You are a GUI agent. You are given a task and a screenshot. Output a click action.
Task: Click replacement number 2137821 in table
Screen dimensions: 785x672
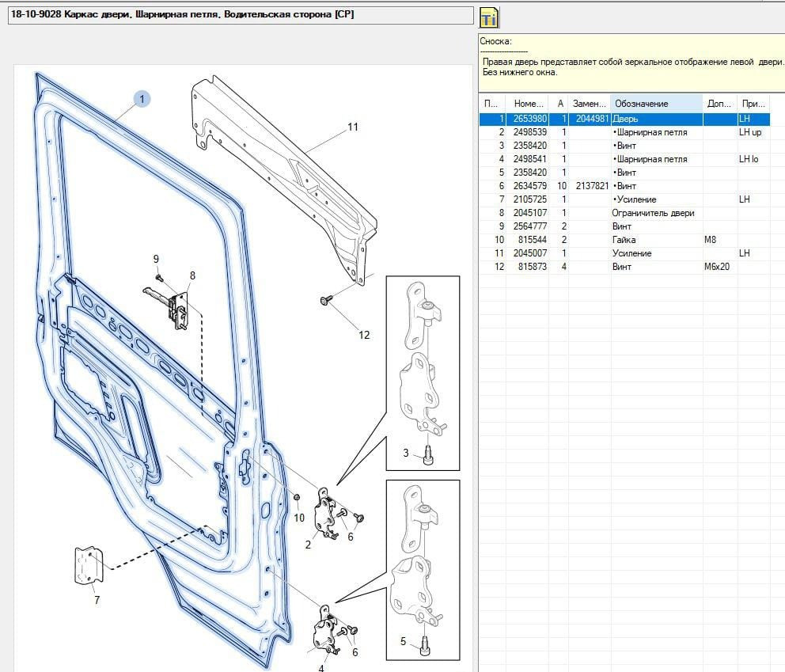coord(590,186)
